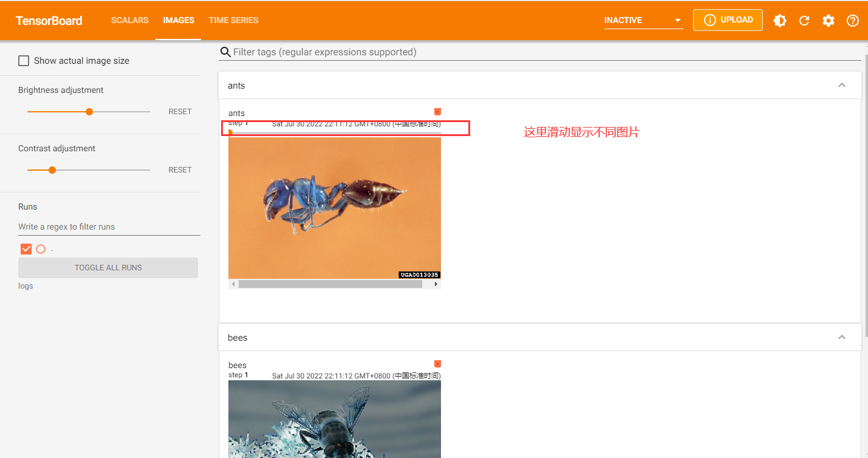Switch to the SCALARS tab
The width and height of the screenshot is (868, 458).
(129, 20)
